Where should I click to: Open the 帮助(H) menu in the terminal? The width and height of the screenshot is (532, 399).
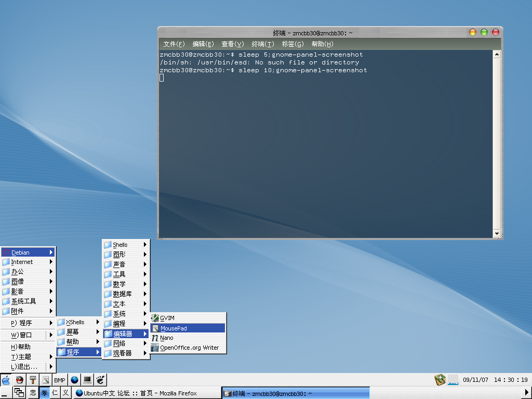322,44
